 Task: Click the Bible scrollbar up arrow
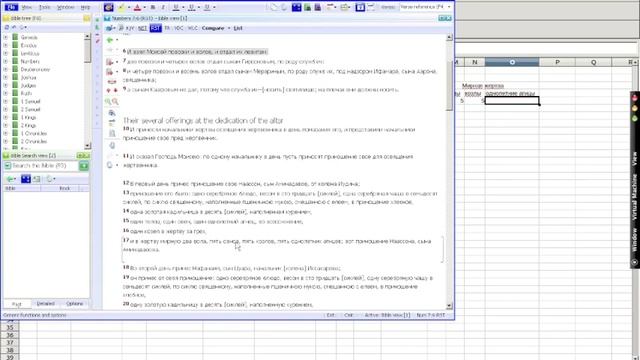449,38
